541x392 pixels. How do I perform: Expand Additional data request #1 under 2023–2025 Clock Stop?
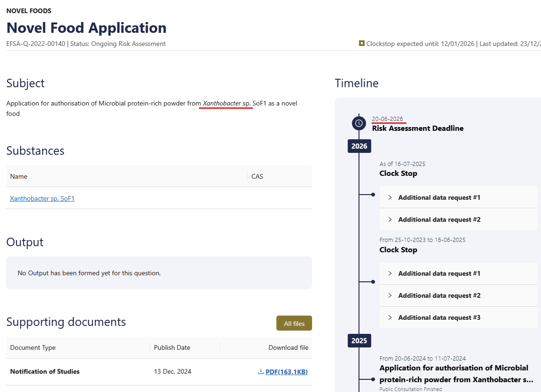click(439, 273)
